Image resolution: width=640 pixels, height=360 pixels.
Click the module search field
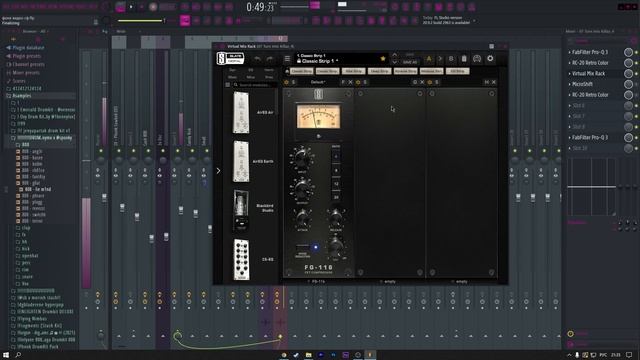(256, 85)
